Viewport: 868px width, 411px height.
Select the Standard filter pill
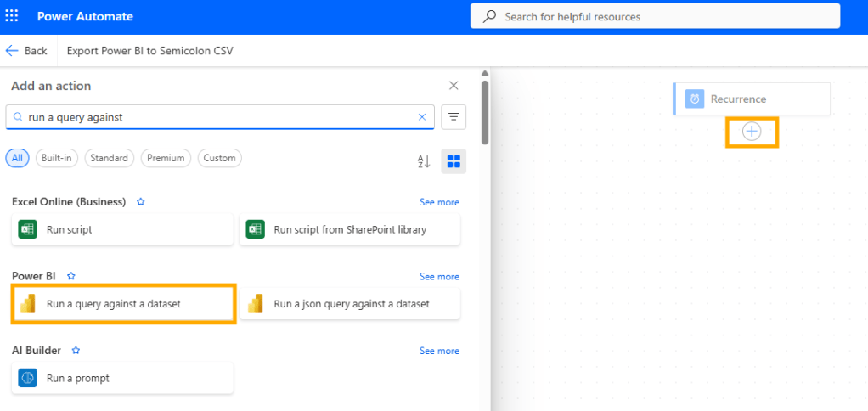(109, 158)
